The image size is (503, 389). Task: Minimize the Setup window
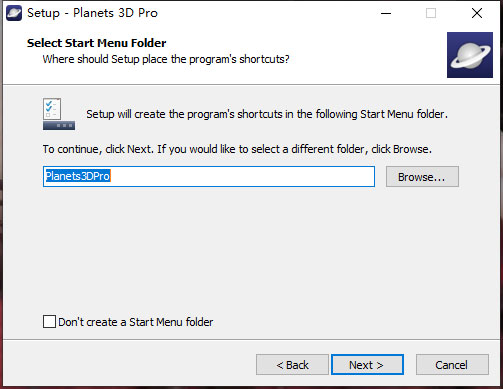pyautogui.click(x=386, y=13)
